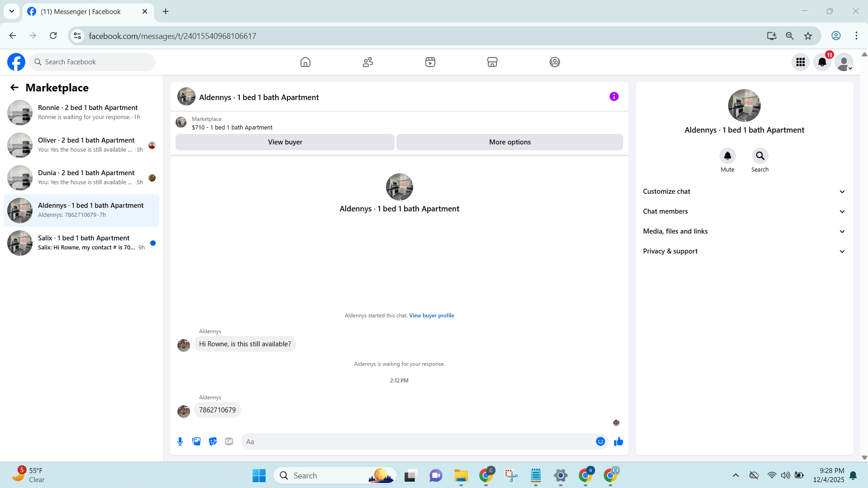The width and height of the screenshot is (868, 488).
Task: Reload the page
Action: (53, 36)
